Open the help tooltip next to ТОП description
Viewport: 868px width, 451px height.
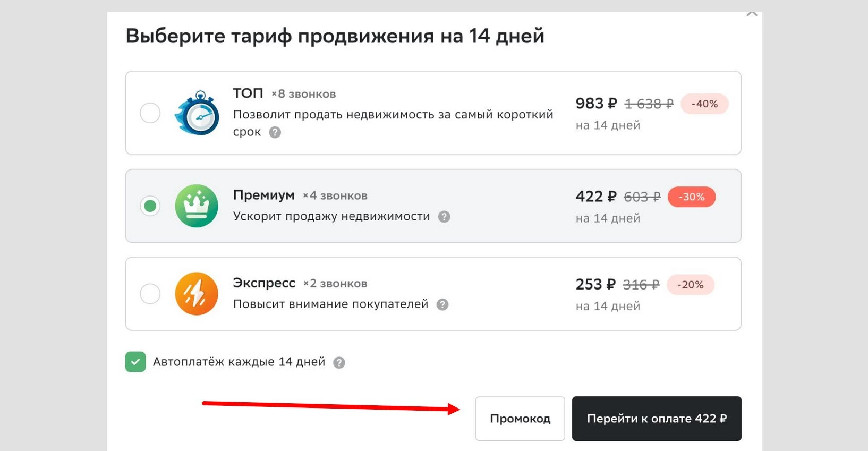[275, 133]
